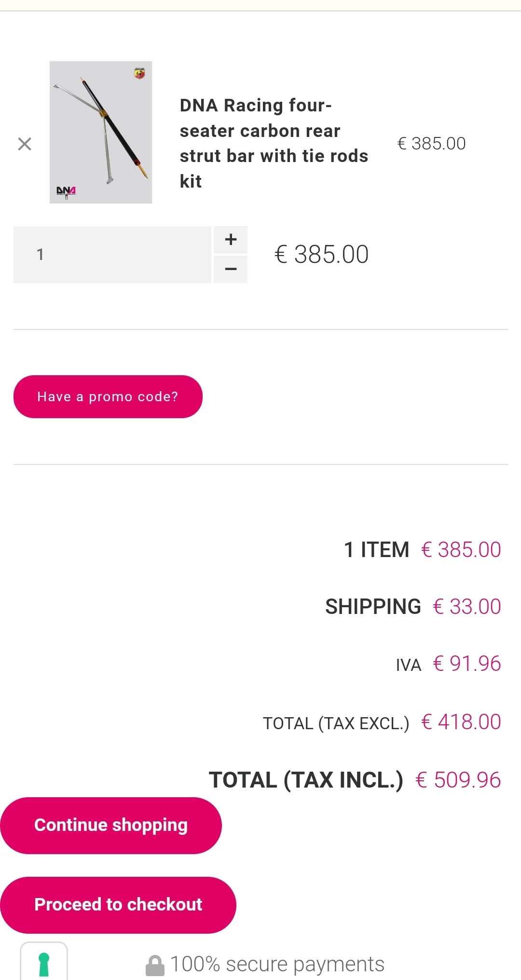Click the shipping cost € 33.00
The image size is (521, 980).
click(x=467, y=607)
